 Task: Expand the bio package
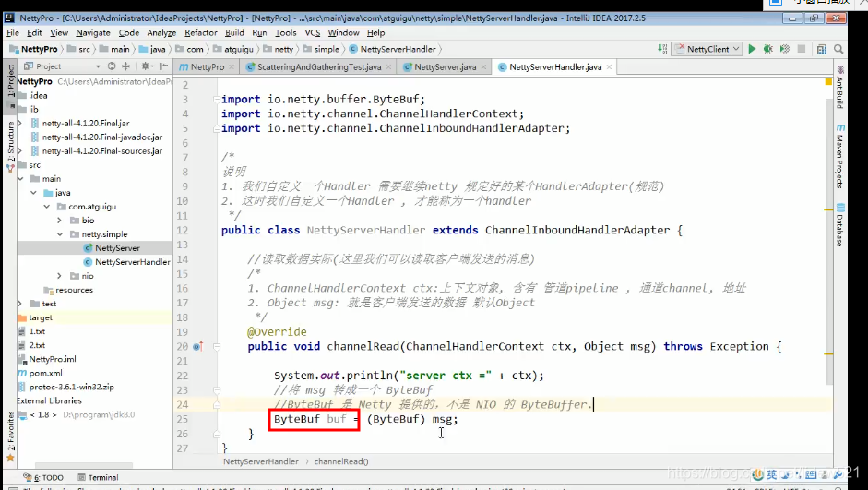point(59,221)
